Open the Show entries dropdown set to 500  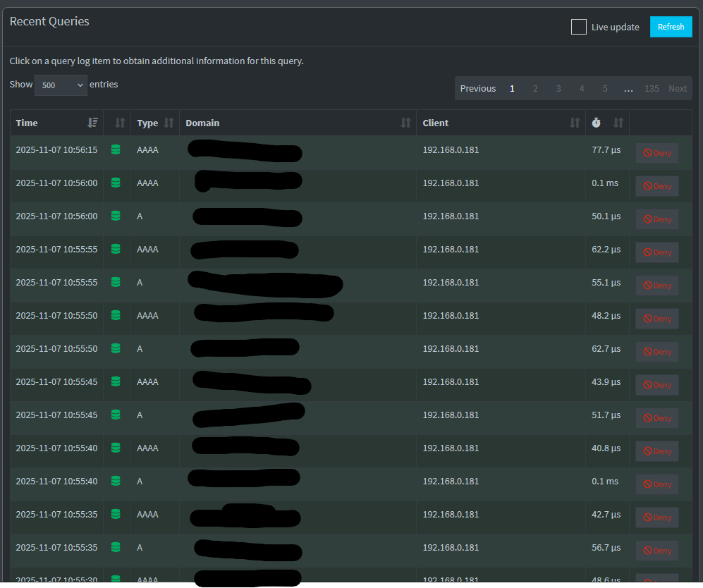[61, 85]
